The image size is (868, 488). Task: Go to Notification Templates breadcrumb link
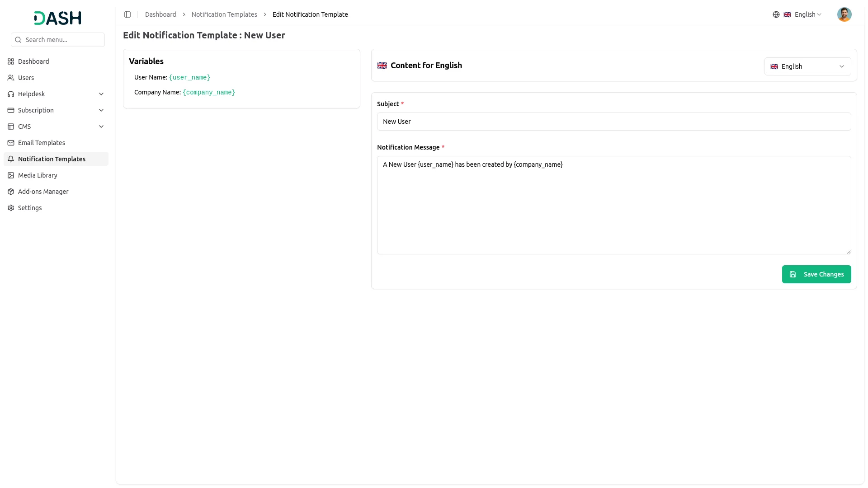coord(224,14)
